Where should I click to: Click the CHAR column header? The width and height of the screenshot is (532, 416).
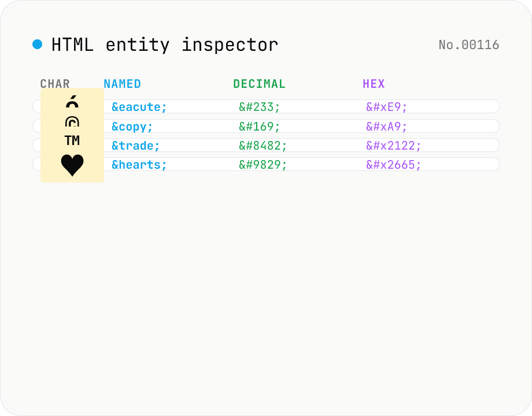(x=55, y=84)
